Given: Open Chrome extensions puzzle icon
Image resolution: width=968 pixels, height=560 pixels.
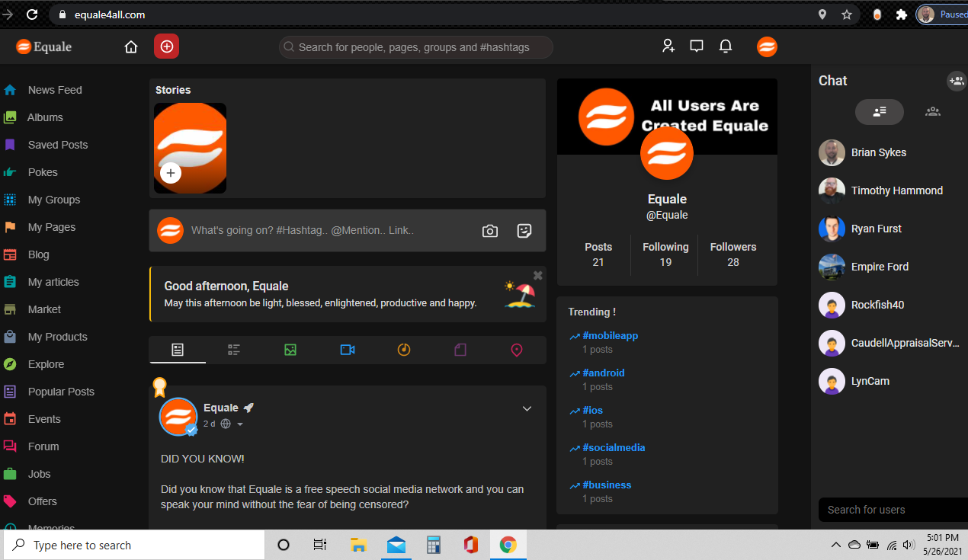Looking at the screenshot, I should click(902, 14).
